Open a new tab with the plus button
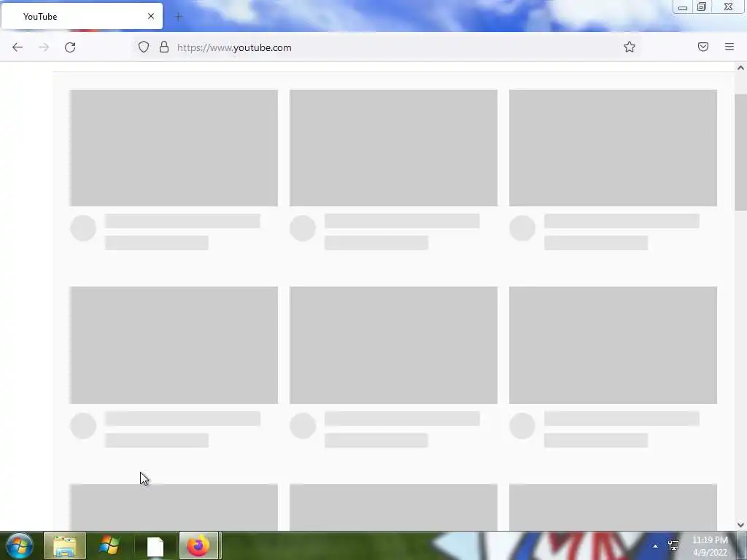747x560 pixels. click(178, 17)
